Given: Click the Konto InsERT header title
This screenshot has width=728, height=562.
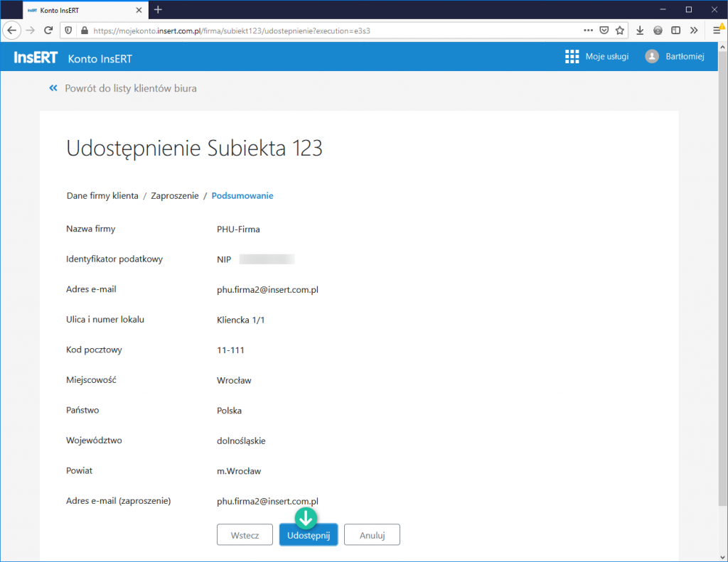Looking at the screenshot, I should 100,59.
